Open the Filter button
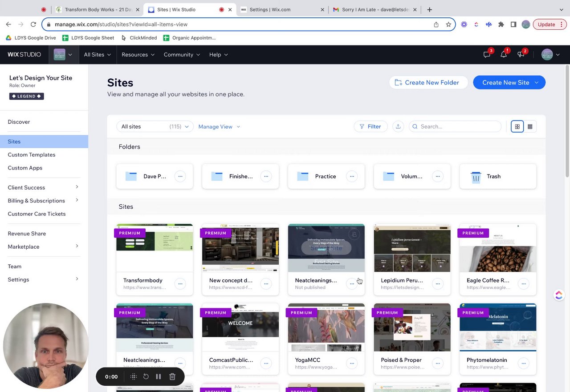This screenshot has width=570, height=392. (370, 127)
